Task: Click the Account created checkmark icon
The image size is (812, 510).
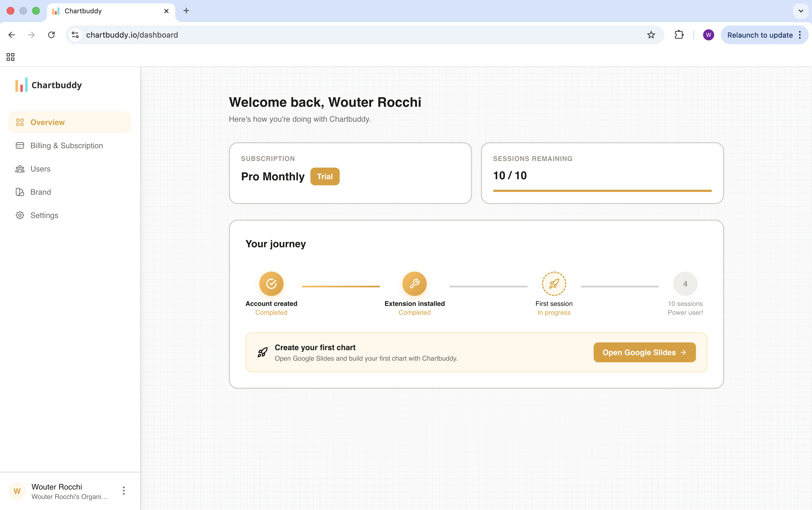Action: coord(271,284)
